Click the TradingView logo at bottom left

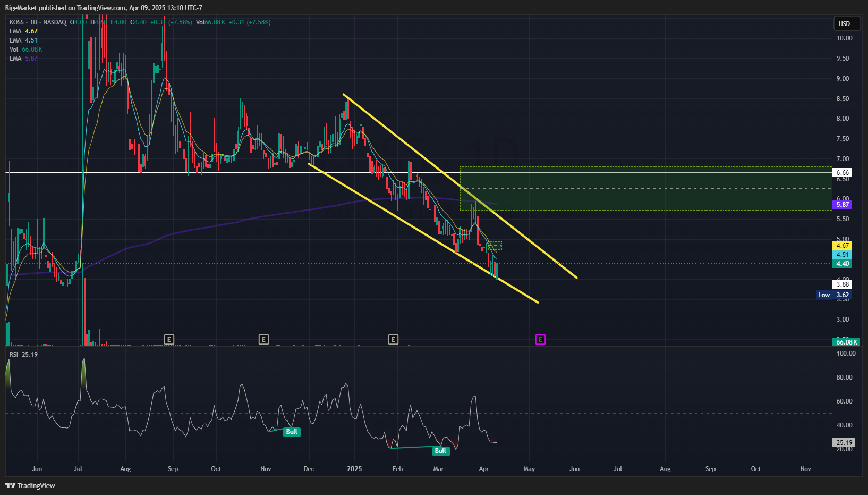point(30,485)
